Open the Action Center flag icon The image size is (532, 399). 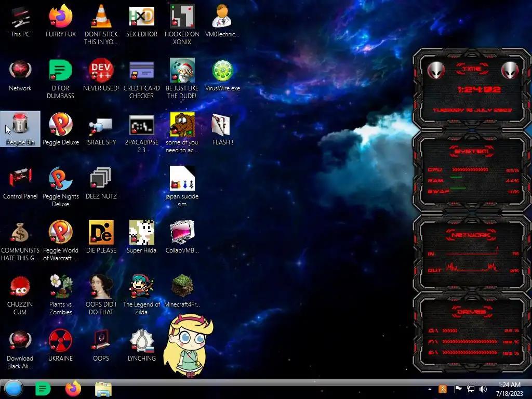(458, 389)
